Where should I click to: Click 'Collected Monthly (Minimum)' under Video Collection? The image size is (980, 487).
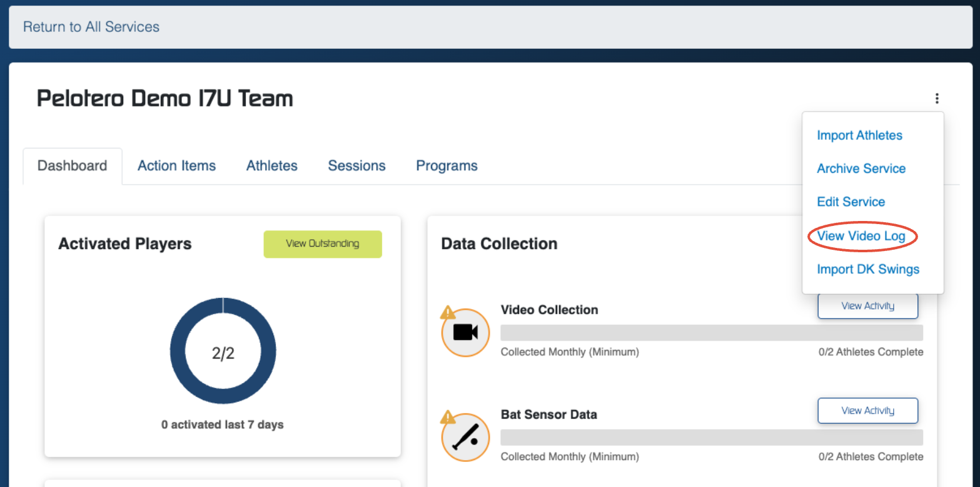coord(570,352)
